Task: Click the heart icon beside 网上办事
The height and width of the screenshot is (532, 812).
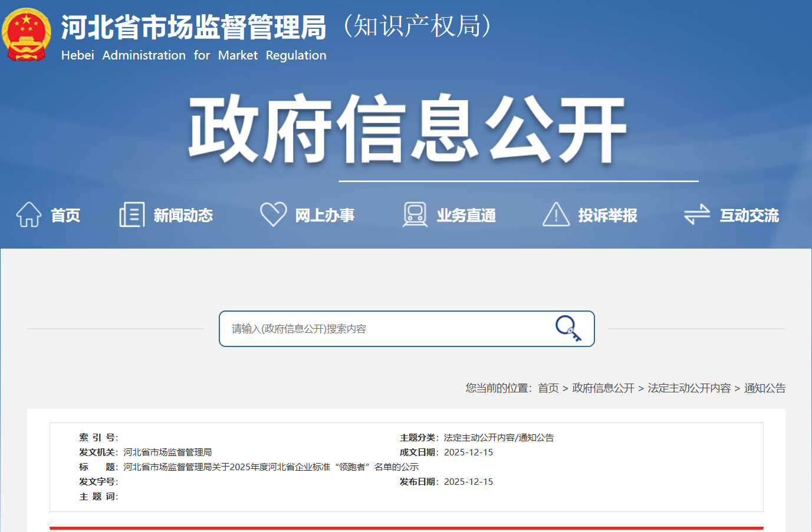Action: (x=273, y=214)
